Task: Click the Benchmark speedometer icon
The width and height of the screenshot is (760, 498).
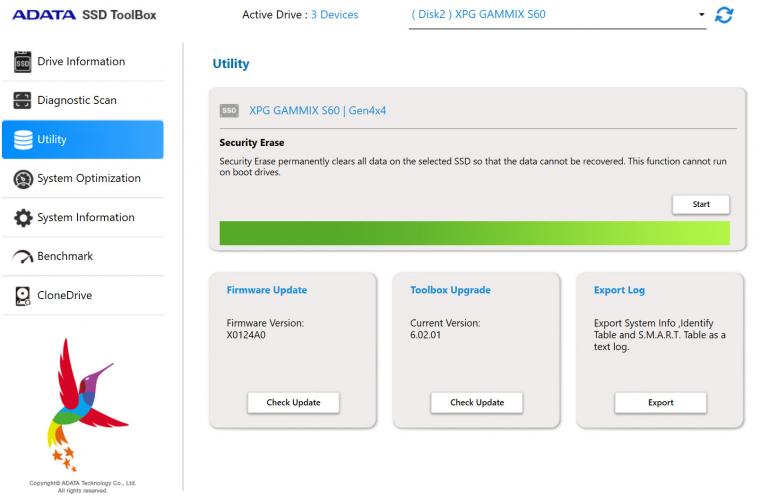Action: (23, 257)
